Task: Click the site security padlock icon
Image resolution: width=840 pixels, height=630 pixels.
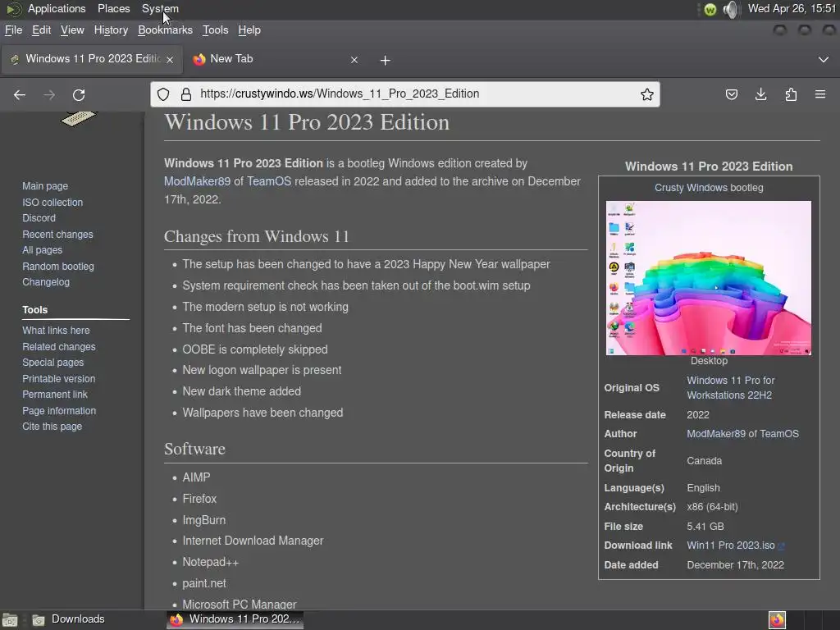Action: pos(186,94)
